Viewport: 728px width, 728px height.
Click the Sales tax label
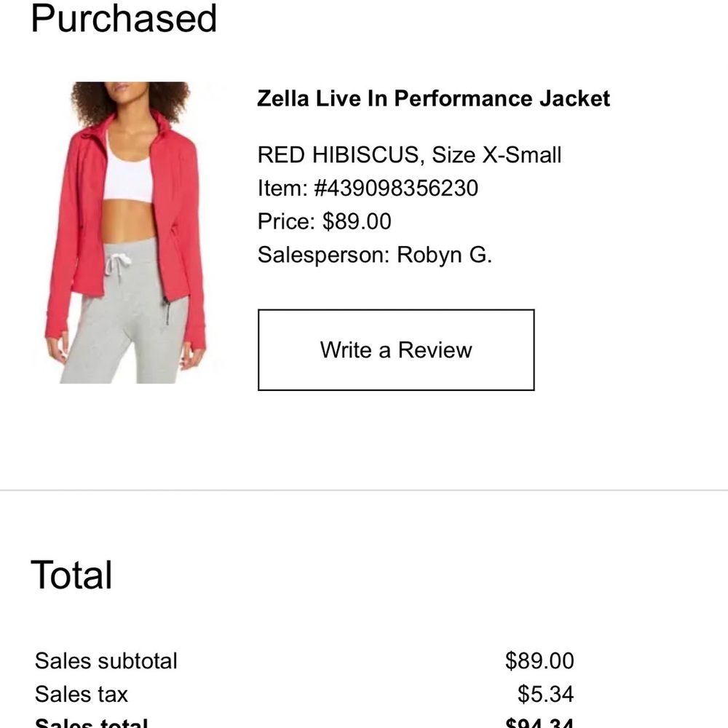(81, 694)
